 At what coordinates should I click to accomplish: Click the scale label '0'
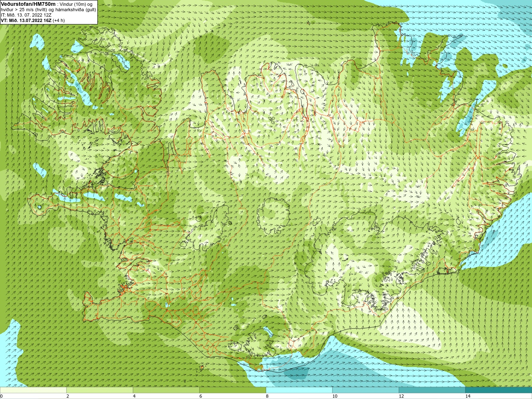[x=1, y=396]
